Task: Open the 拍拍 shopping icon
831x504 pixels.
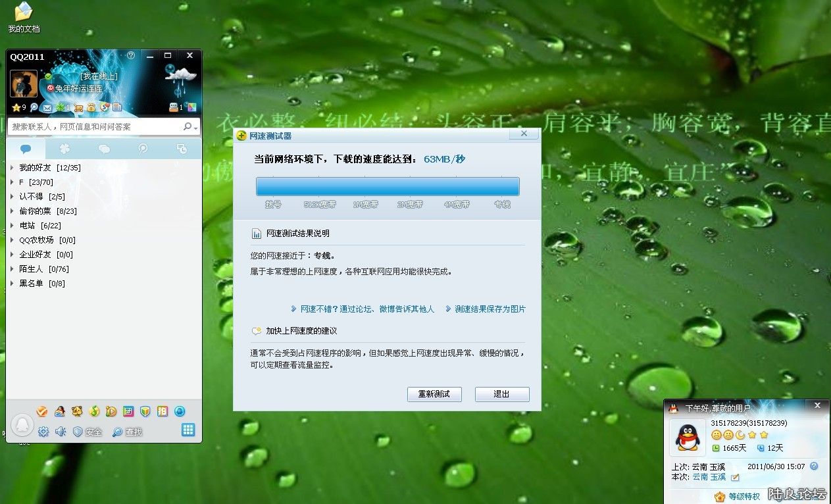Action: tap(162, 411)
